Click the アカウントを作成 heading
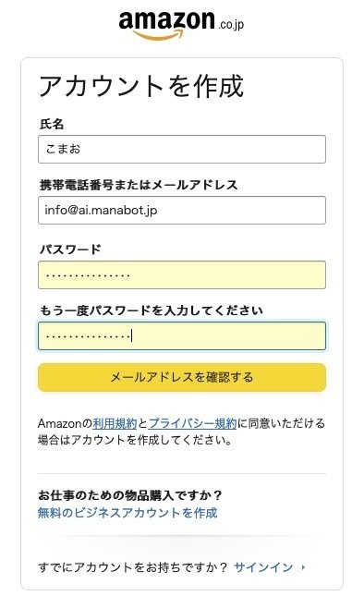 tap(141, 86)
